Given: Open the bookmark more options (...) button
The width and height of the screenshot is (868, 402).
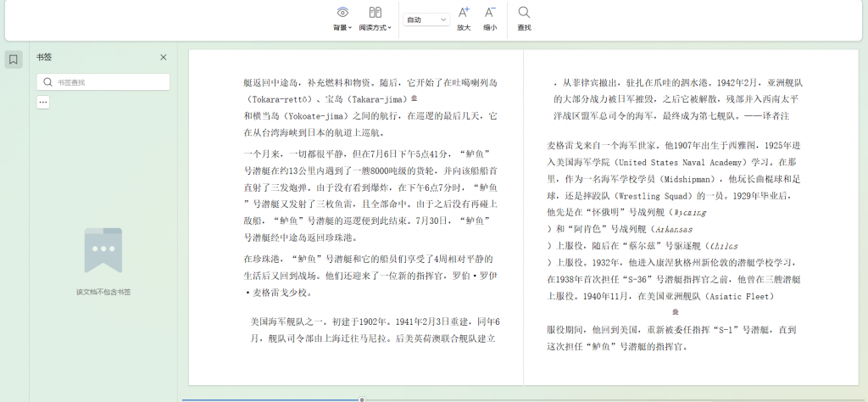Looking at the screenshot, I should (x=43, y=103).
